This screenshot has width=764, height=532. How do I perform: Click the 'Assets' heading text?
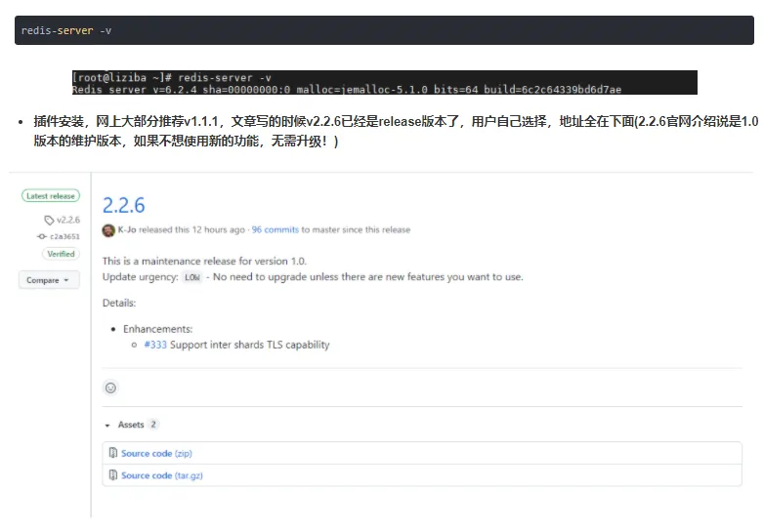pos(131,425)
